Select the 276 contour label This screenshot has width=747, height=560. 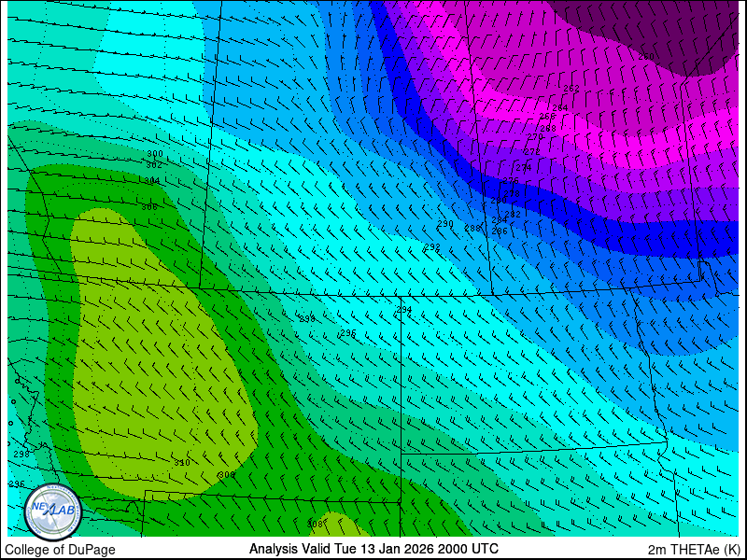click(511, 181)
